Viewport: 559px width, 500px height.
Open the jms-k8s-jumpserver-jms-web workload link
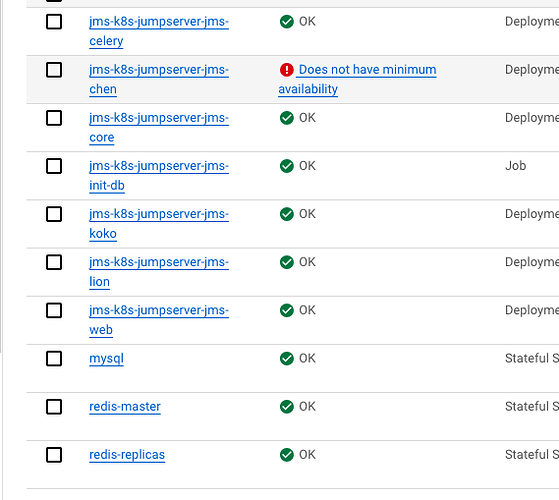point(159,320)
